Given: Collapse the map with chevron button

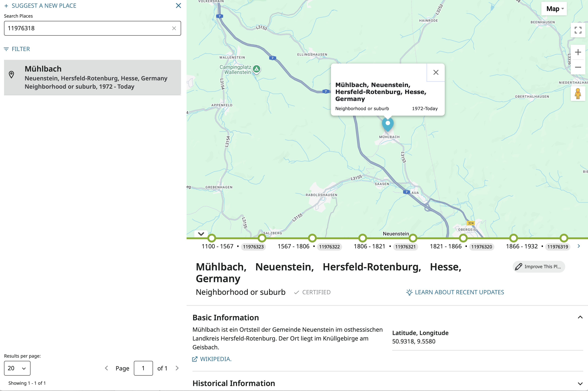Looking at the screenshot, I should point(201,234).
